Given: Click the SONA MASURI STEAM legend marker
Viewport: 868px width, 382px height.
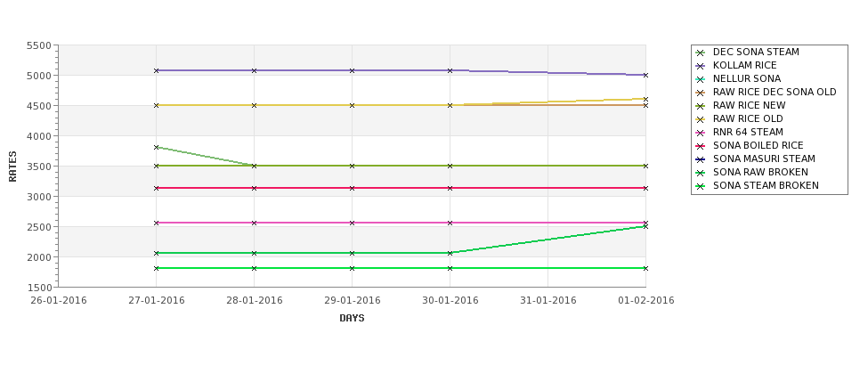Looking at the screenshot, I should click(701, 159).
